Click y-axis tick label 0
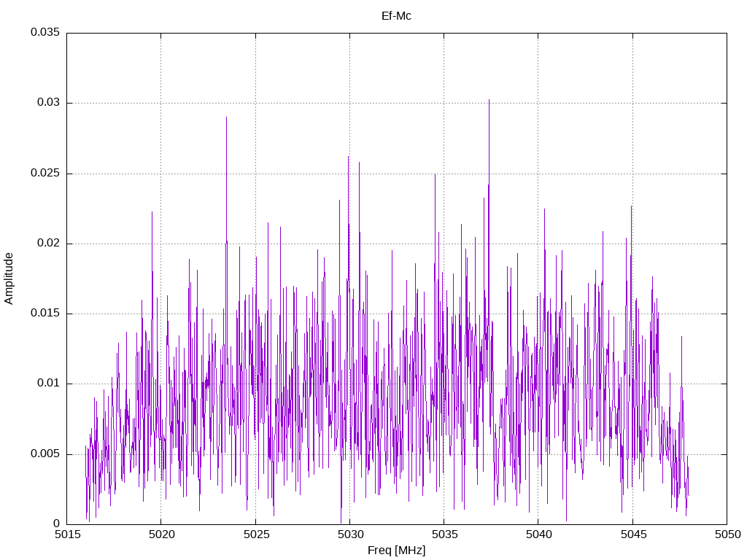The height and width of the screenshot is (560, 747). point(57,524)
